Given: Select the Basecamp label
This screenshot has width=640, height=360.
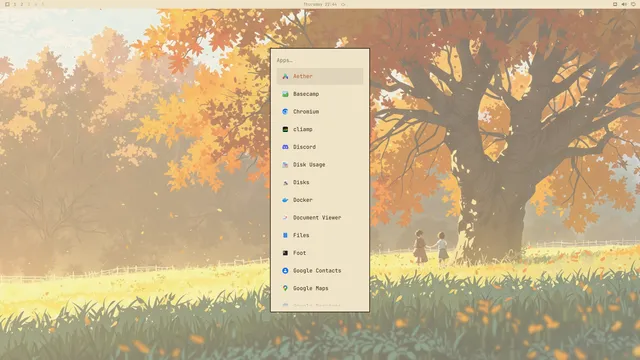Looking at the screenshot, I should point(306,94).
